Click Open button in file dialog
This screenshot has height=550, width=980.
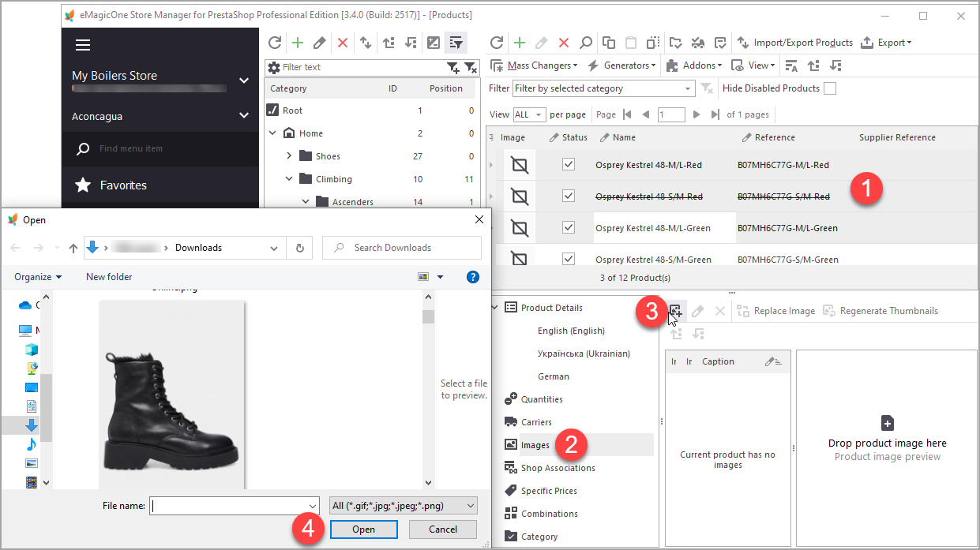pyautogui.click(x=363, y=529)
